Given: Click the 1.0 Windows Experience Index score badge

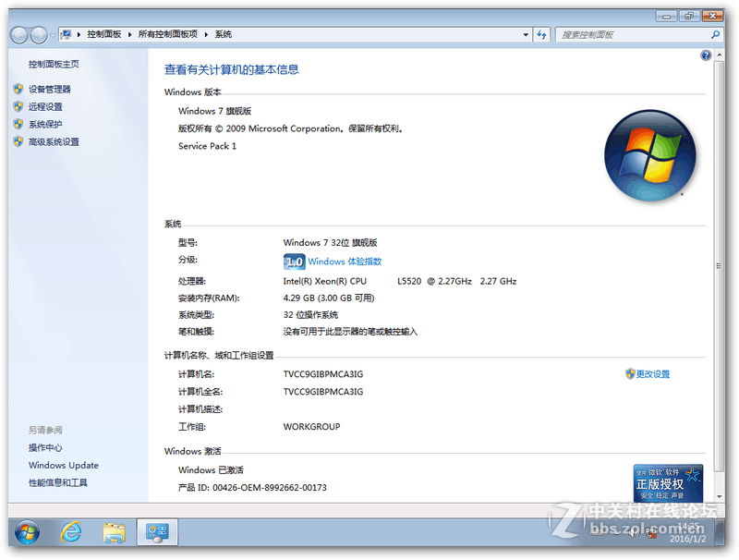Looking at the screenshot, I should [293, 262].
